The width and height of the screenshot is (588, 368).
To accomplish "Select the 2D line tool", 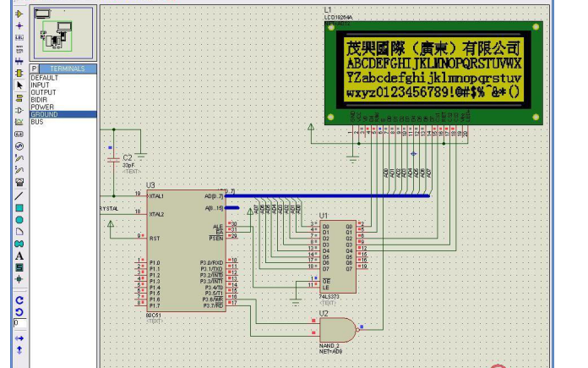I will coord(19,195).
